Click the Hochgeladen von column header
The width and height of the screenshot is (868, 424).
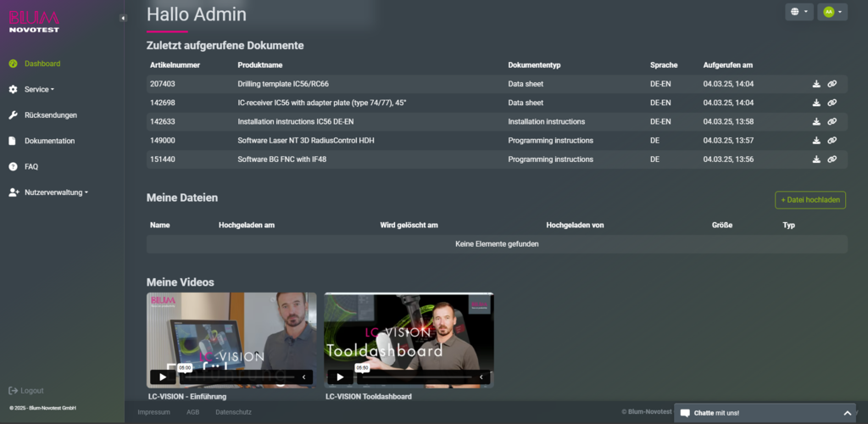(x=575, y=226)
